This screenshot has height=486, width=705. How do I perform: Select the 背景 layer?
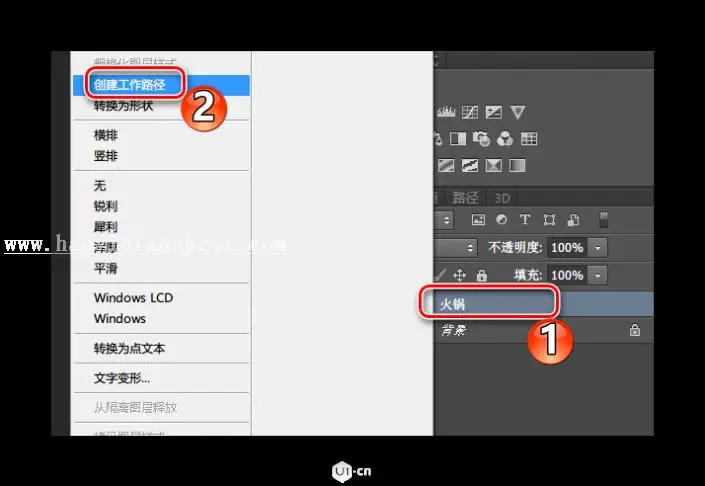pos(544,330)
